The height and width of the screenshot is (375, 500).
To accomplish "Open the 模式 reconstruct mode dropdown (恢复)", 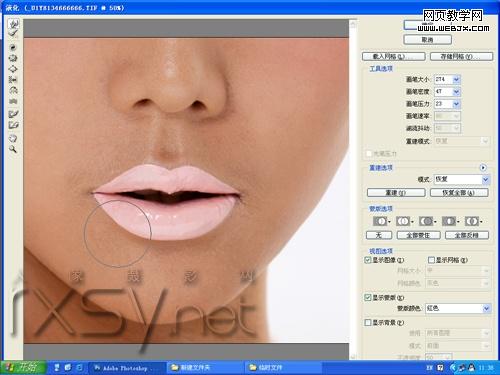I will tap(462, 179).
